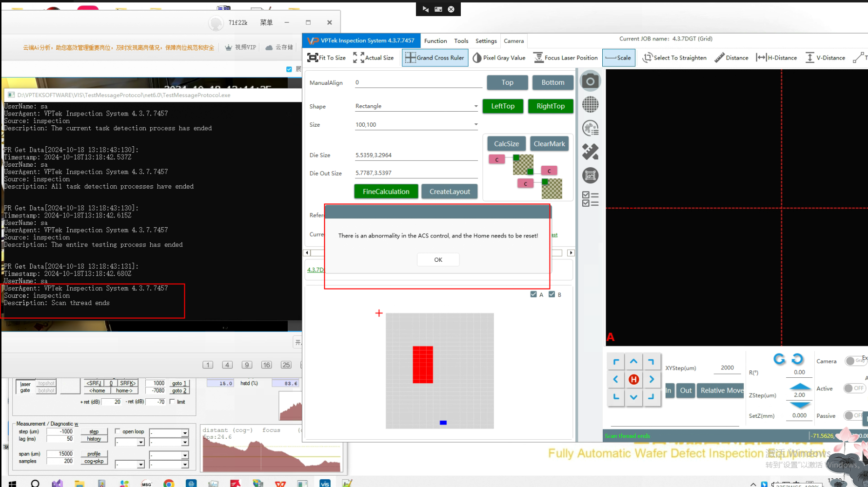Viewport: 868px width, 487px height.
Task: Rotate counterclockwise with blue rotate icon
Action: click(779, 359)
